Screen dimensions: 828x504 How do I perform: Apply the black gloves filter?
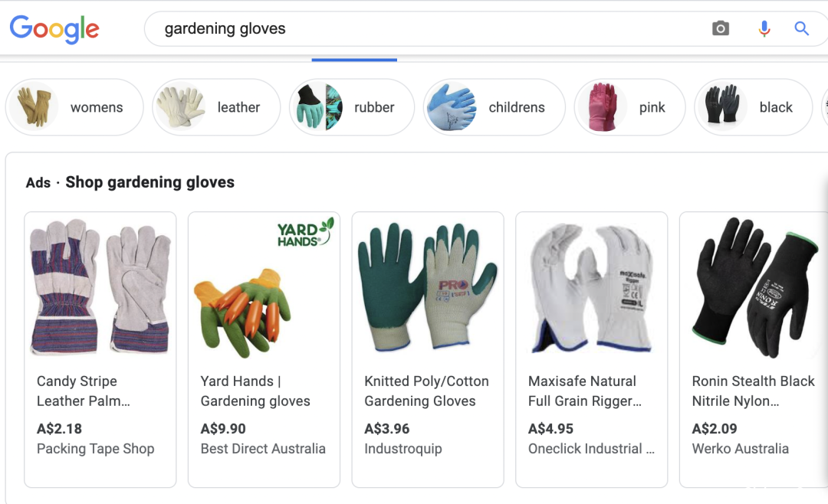point(753,107)
